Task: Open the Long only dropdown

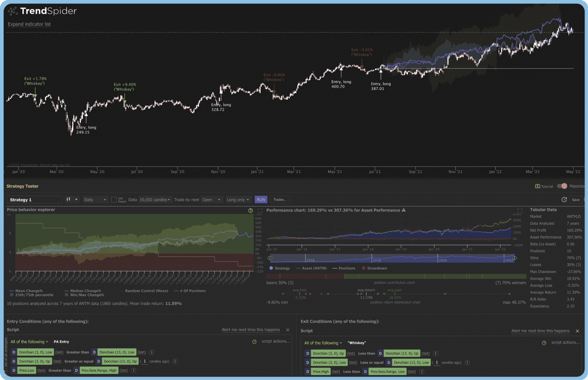Action: coord(238,199)
